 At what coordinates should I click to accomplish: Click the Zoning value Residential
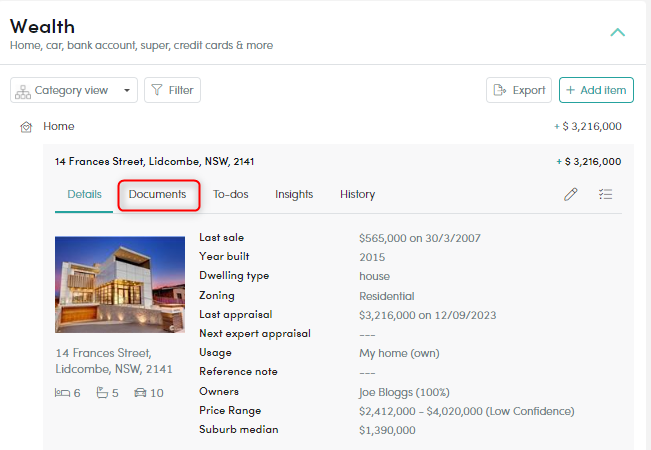tap(387, 296)
